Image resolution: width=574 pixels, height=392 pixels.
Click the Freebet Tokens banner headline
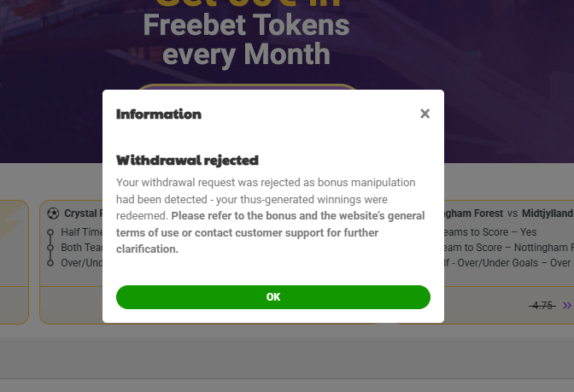tap(246, 26)
